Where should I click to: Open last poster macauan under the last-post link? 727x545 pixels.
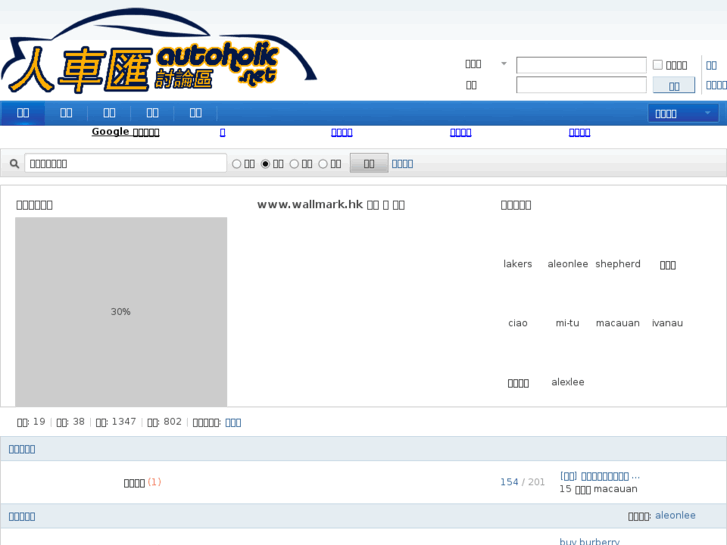pos(615,489)
